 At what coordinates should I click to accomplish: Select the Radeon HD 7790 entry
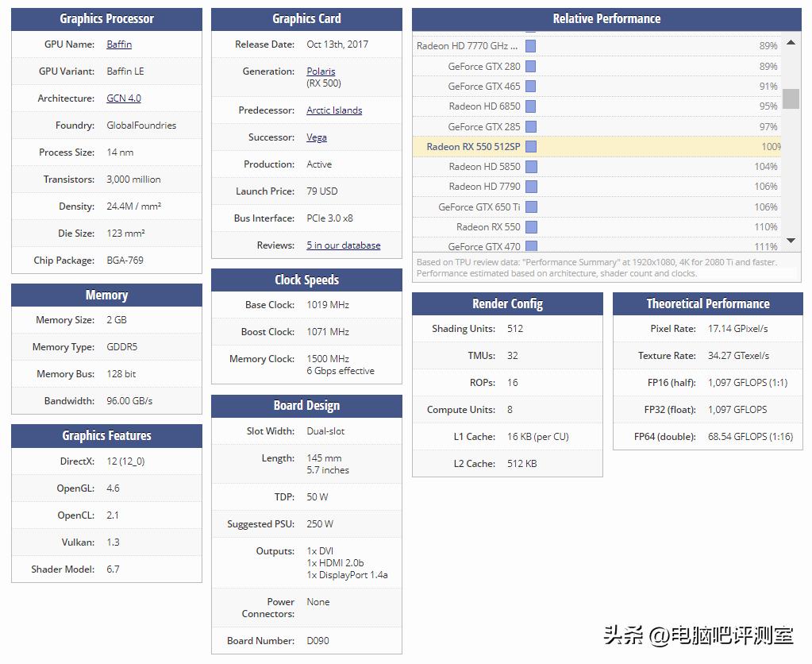pyautogui.click(x=485, y=187)
